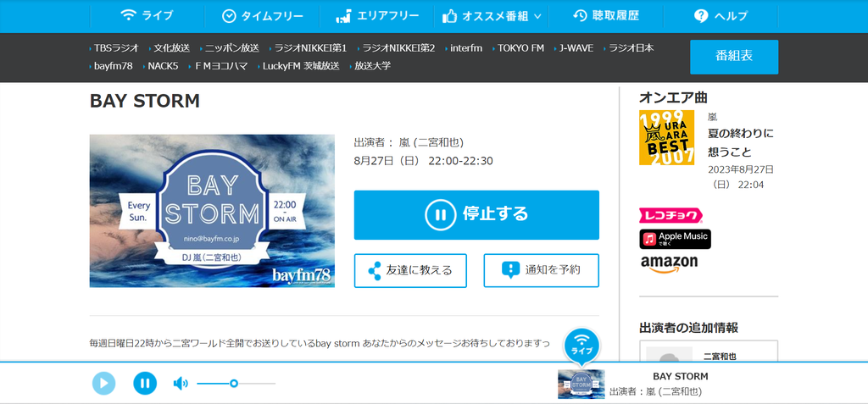Open the 番組表 program guide
The image size is (868, 404).
click(734, 57)
